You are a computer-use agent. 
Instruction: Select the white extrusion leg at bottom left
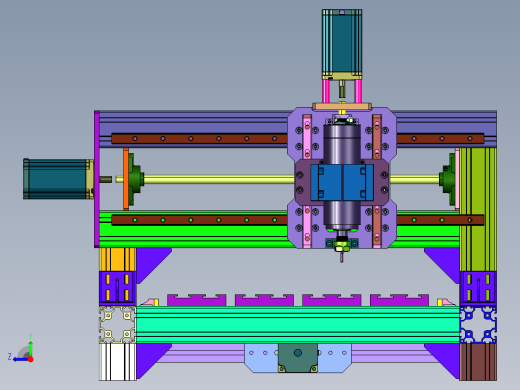click(x=118, y=362)
